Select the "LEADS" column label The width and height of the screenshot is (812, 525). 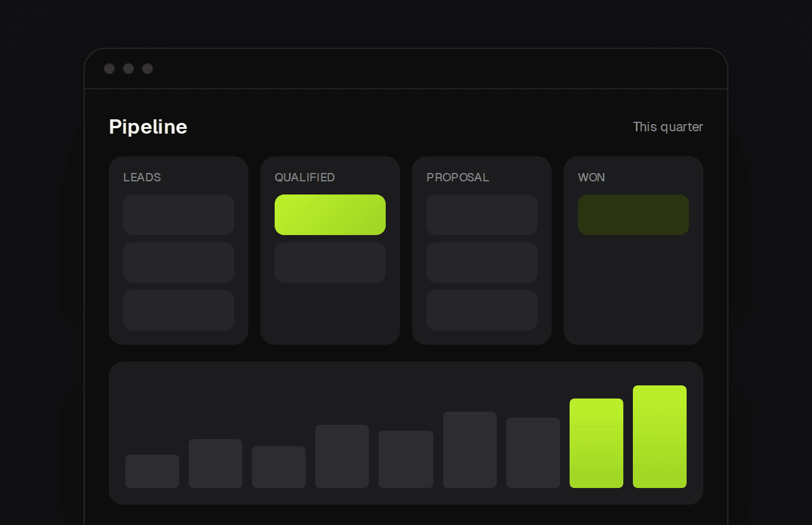pos(142,177)
